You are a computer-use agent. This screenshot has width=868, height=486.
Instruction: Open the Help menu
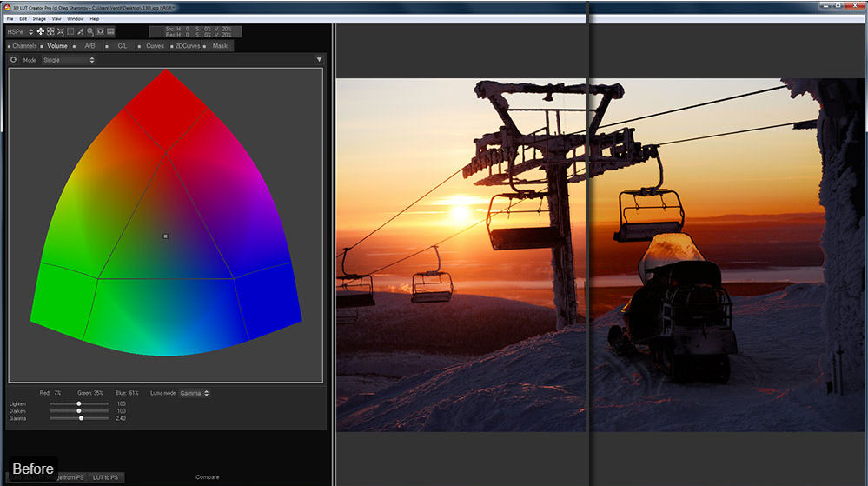pyautogui.click(x=95, y=19)
